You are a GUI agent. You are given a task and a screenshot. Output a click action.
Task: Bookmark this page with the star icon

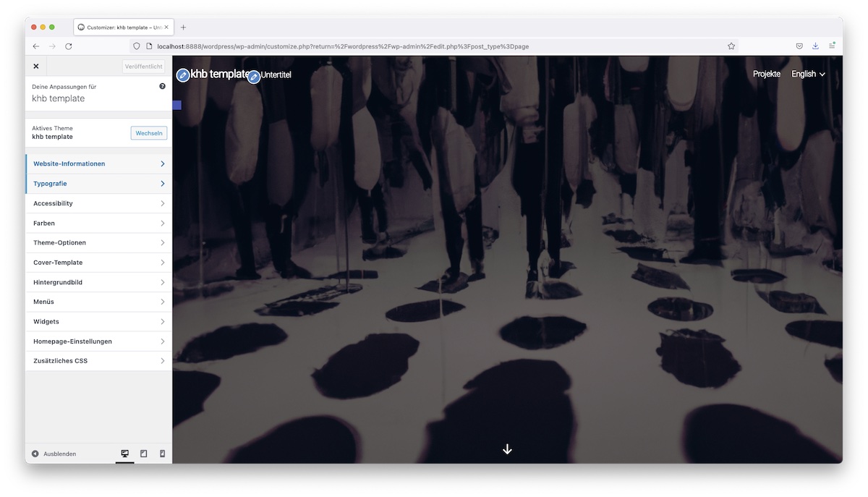coord(731,46)
